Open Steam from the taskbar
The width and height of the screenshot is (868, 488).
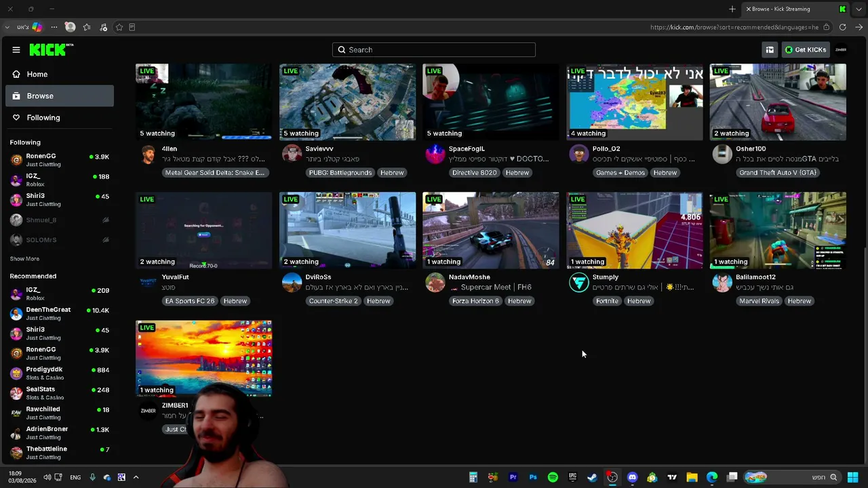[592, 477]
